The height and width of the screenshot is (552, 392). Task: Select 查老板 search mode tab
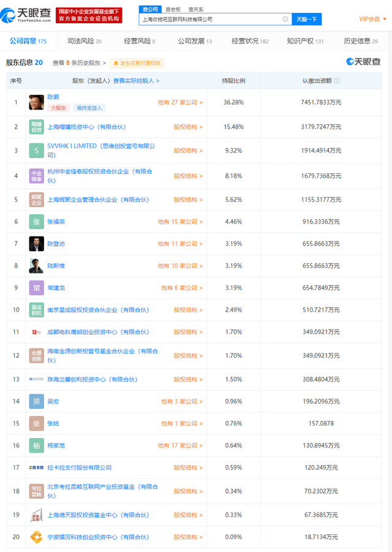pos(173,10)
